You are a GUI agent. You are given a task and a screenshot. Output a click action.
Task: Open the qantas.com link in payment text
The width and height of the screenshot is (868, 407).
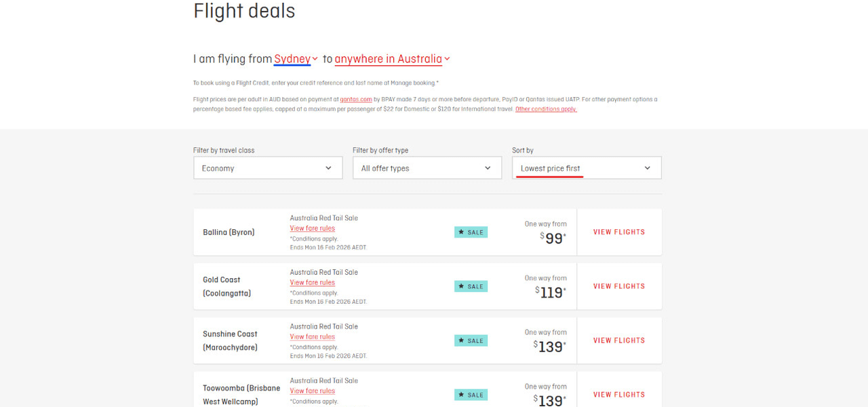click(x=356, y=100)
